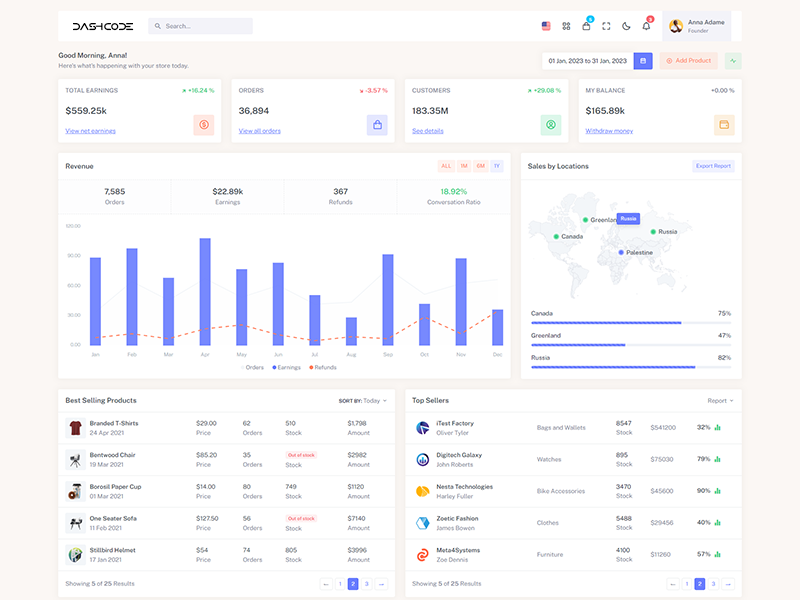800x600 pixels.
Task: Open the Sort By Today dropdown
Action: (x=363, y=400)
